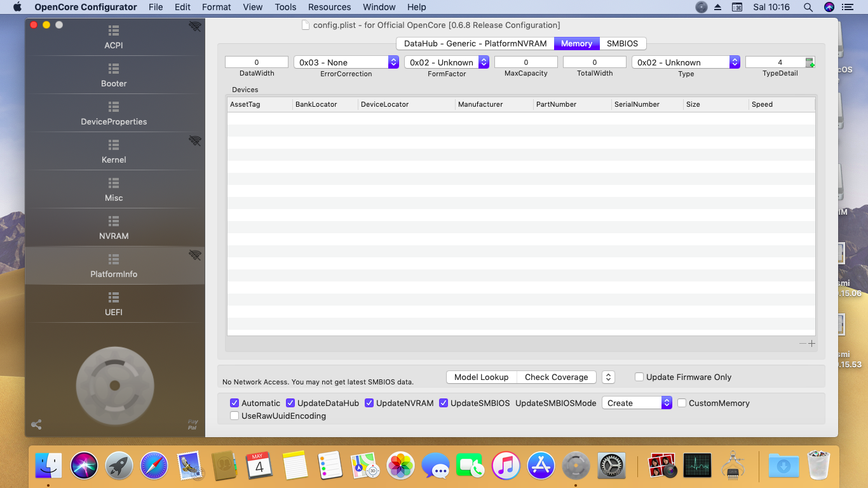Select the Kernel sidebar section
Image resolution: width=868 pixels, height=488 pixels.
114,151
